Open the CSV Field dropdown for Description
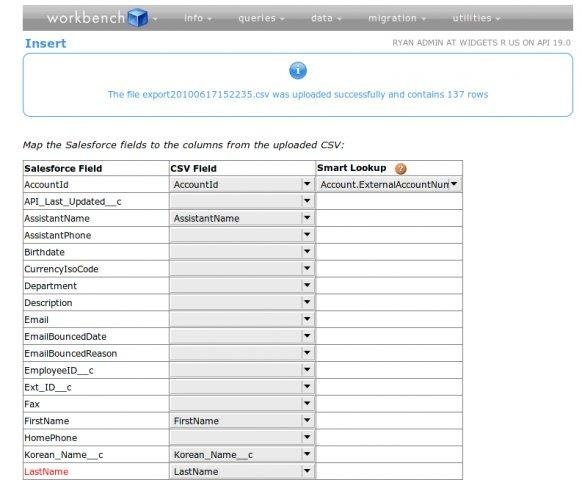The image size is (582, 480). coord(242,303)
